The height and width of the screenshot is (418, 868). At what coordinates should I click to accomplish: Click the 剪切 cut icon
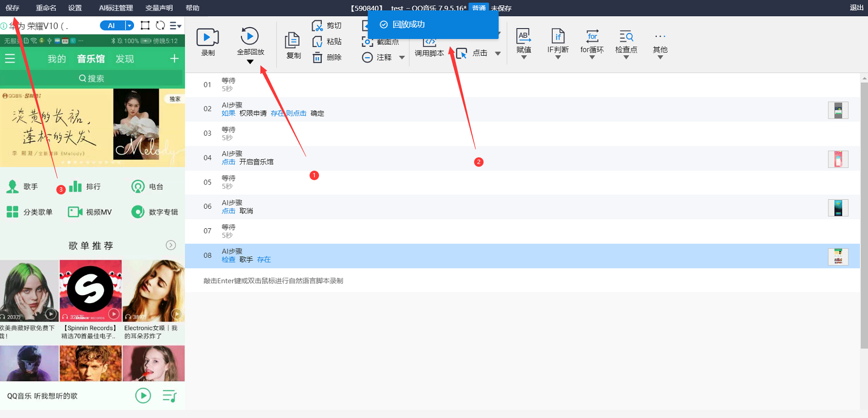click(x=317, y=26)
